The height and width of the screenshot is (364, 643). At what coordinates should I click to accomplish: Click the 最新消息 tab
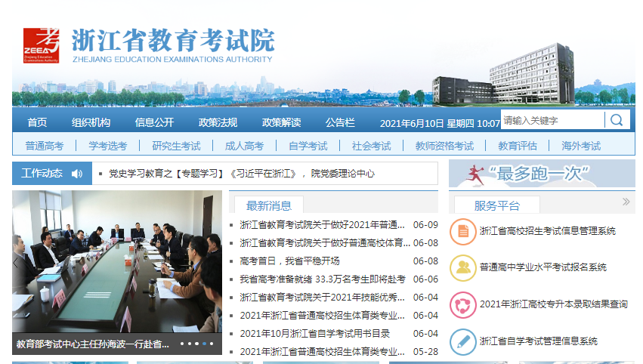pyautogui.click(x=268, y=205)
